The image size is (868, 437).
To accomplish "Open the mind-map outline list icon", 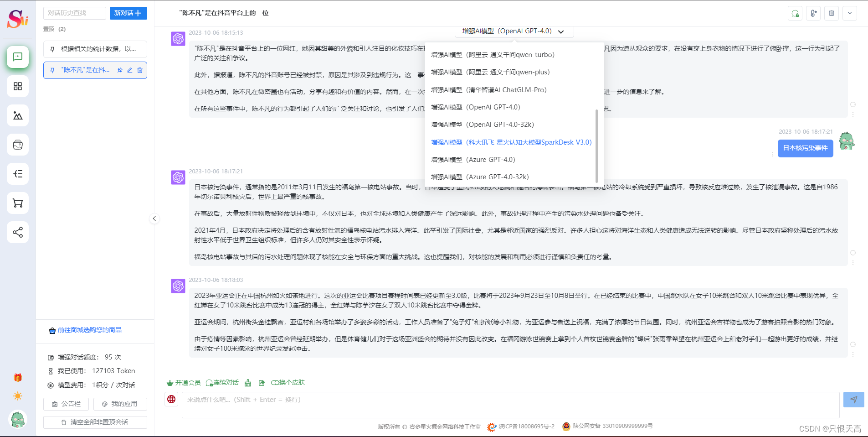I will 18,174.
